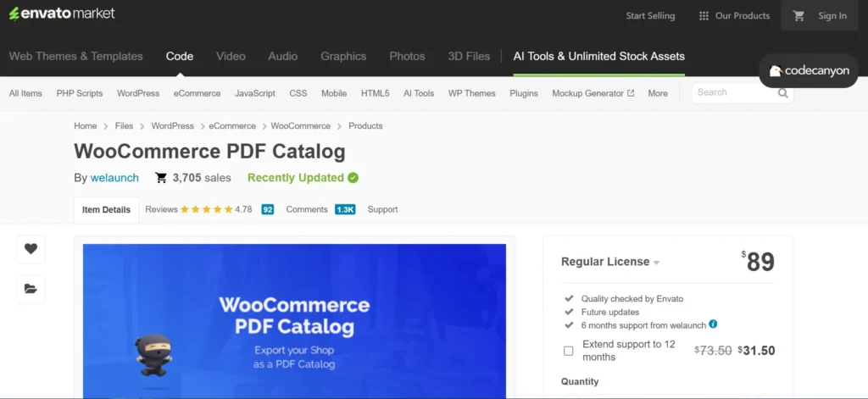The image size is (868, 399).
Task: Expand the More categories menu
Action: tap(658, 93)
